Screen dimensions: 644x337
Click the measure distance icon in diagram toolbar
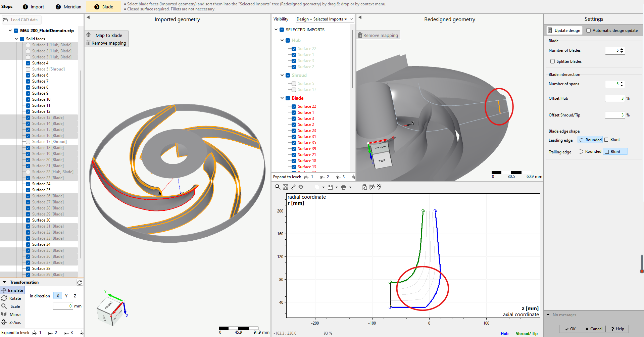click(293, 187)
